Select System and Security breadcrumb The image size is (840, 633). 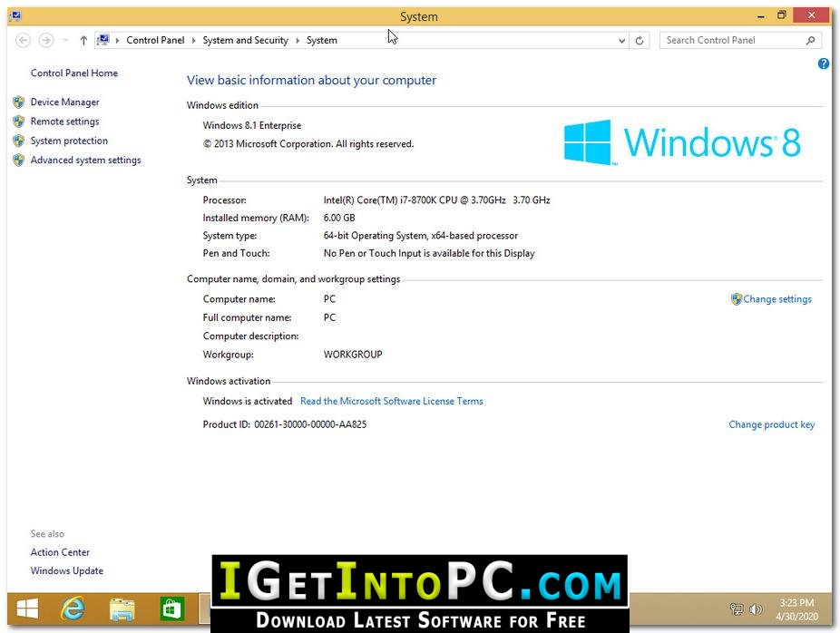coord(245,40)
